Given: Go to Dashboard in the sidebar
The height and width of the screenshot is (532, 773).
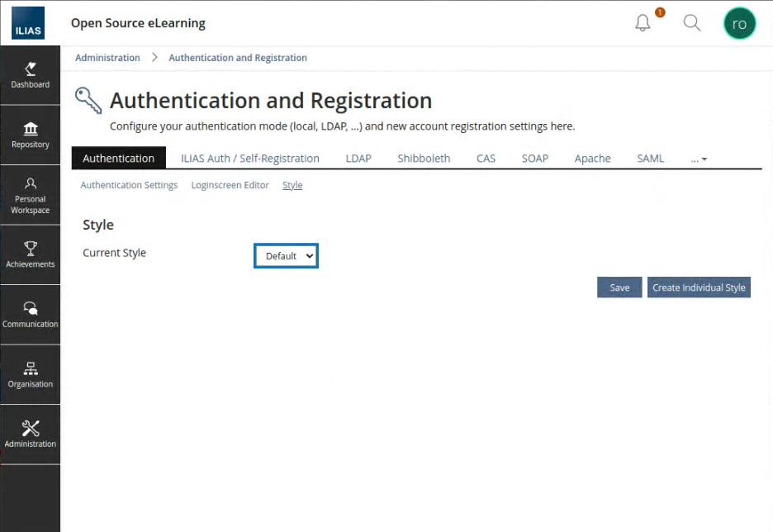Looking at the screenshot, I should (31, 75).
